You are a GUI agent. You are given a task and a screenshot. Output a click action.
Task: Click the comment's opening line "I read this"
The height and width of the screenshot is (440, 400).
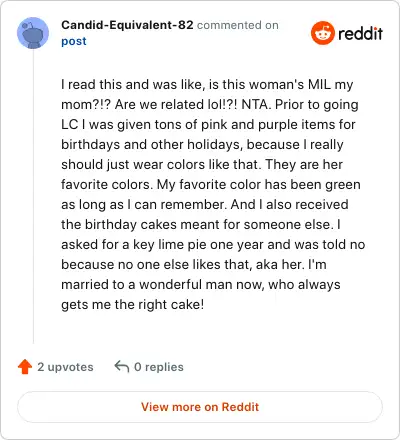pyautogui.click(x=86, y=84)
